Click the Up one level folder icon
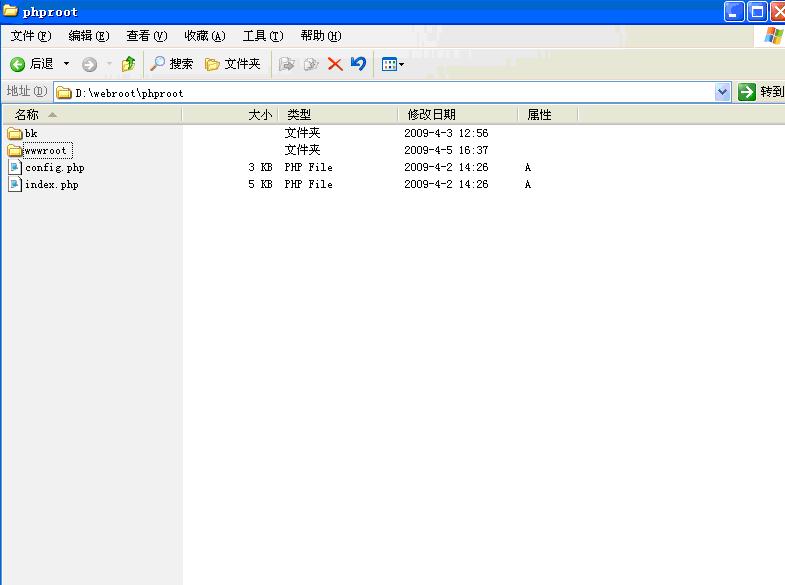The height and width of the screenshot is (585, 785). (x=128, y=64)
